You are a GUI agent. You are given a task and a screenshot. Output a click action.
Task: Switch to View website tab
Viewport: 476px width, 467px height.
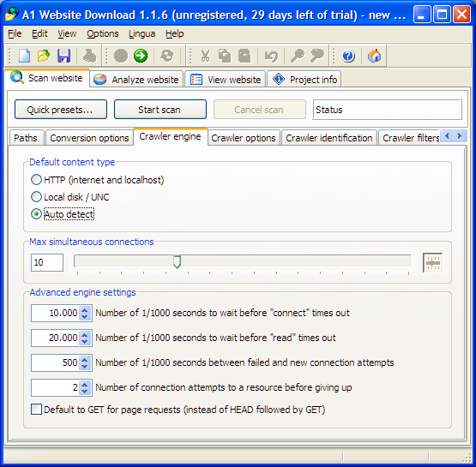226,80
